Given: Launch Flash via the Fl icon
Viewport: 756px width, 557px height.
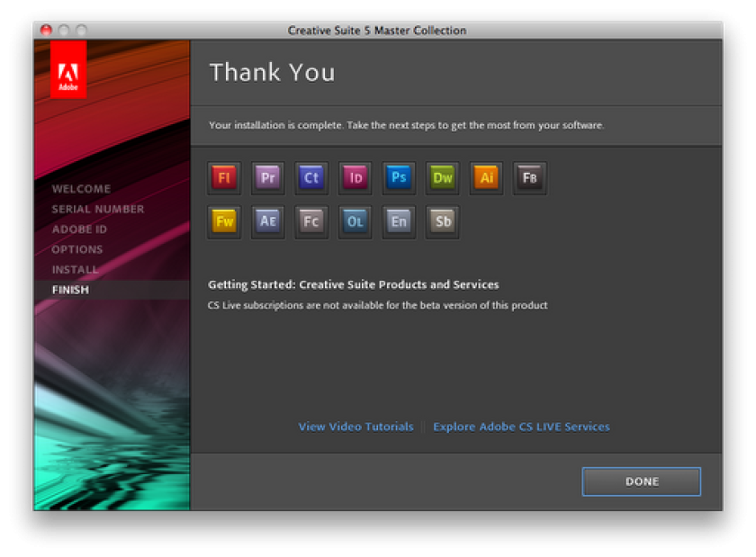Looking at the screenshot, I should 224,178.
